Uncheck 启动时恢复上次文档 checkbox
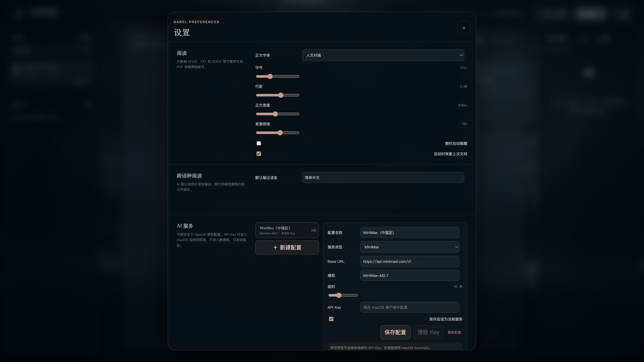Screen dimensions: 644x362 click(259, 154)
